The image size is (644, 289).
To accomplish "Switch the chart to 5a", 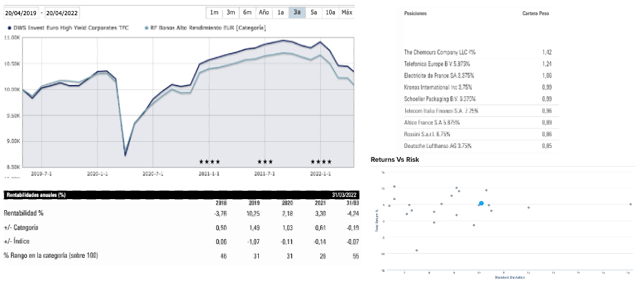I will tap(313, 12).
